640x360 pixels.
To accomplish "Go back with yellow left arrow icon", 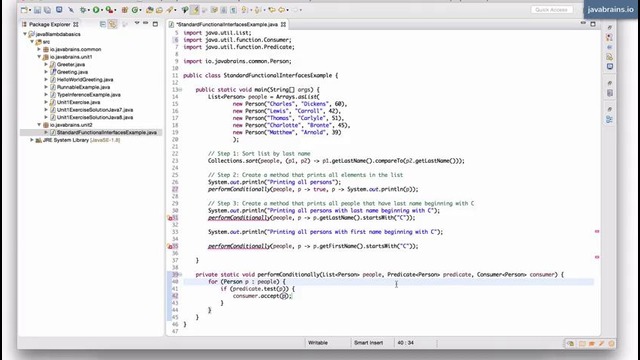I will pos(282,10).
